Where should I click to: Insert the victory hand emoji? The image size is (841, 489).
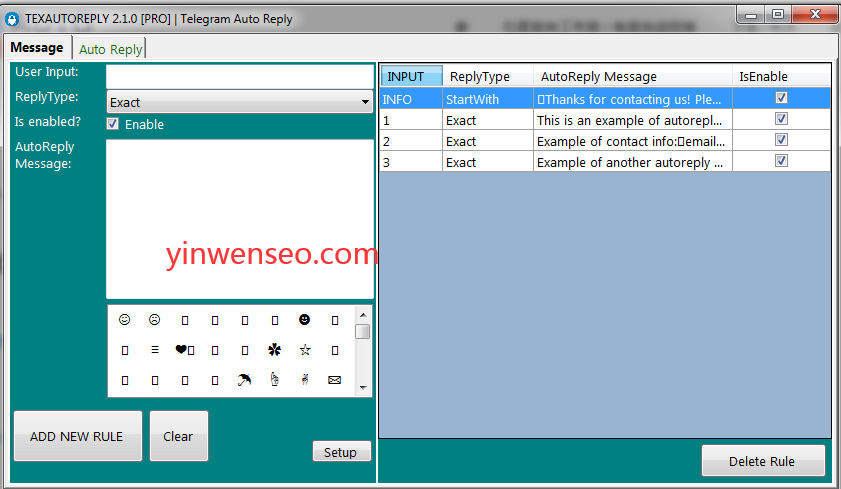(x=305, y=380)
